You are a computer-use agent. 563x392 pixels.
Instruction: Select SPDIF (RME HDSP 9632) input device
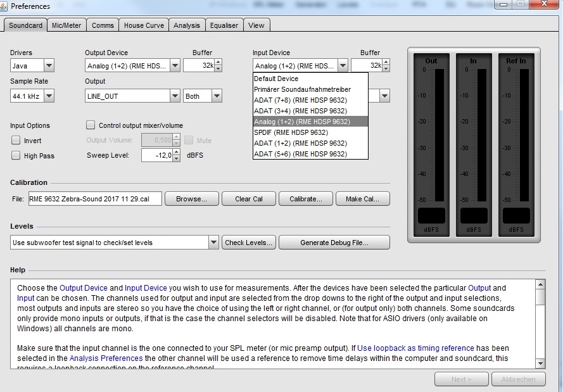coord(291,132)
